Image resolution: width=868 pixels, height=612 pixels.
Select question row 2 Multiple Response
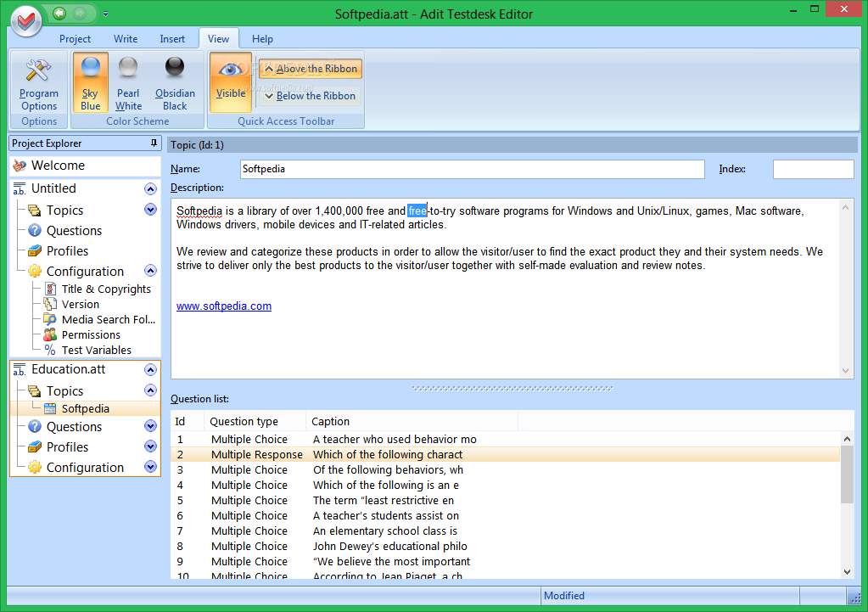(505, 455)
